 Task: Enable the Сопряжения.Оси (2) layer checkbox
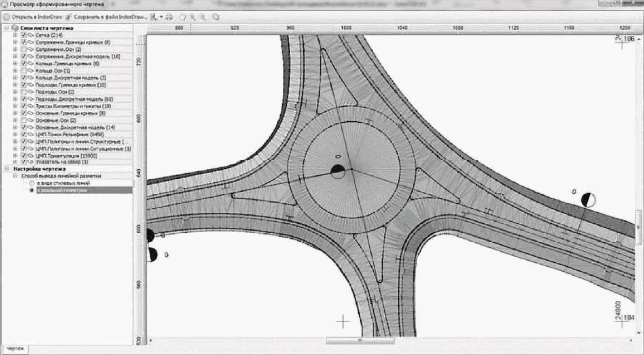(x=23, y=50)
